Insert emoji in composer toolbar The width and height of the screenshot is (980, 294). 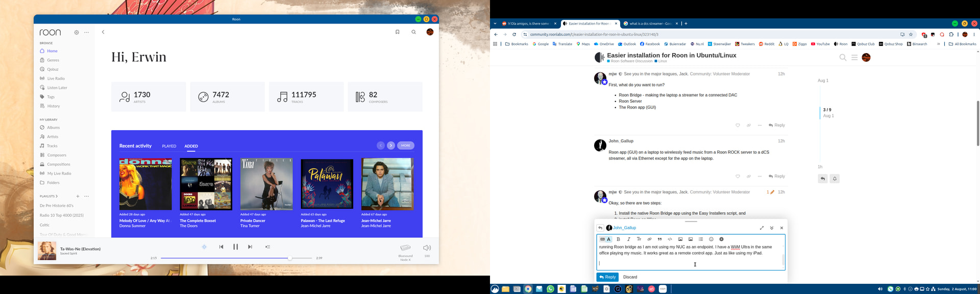pyautogui.click(x=711, y=239)
